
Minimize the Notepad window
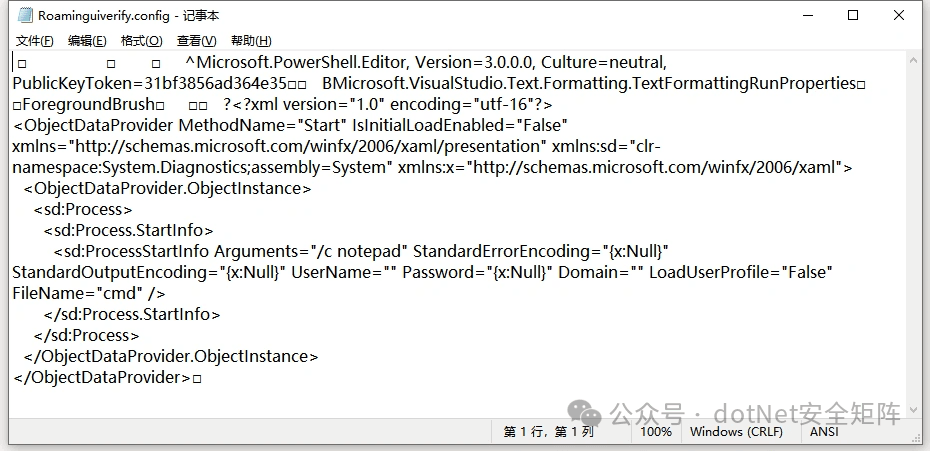[x=807, y=15]
